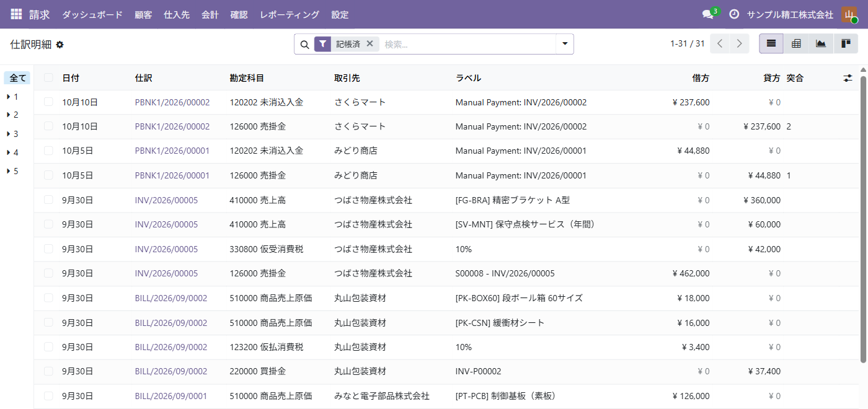Image resolution: width=868 pixels, height=409 pixels.
Task: Expand the search options dropdown arrow
Action: click(x=565, y=44)
